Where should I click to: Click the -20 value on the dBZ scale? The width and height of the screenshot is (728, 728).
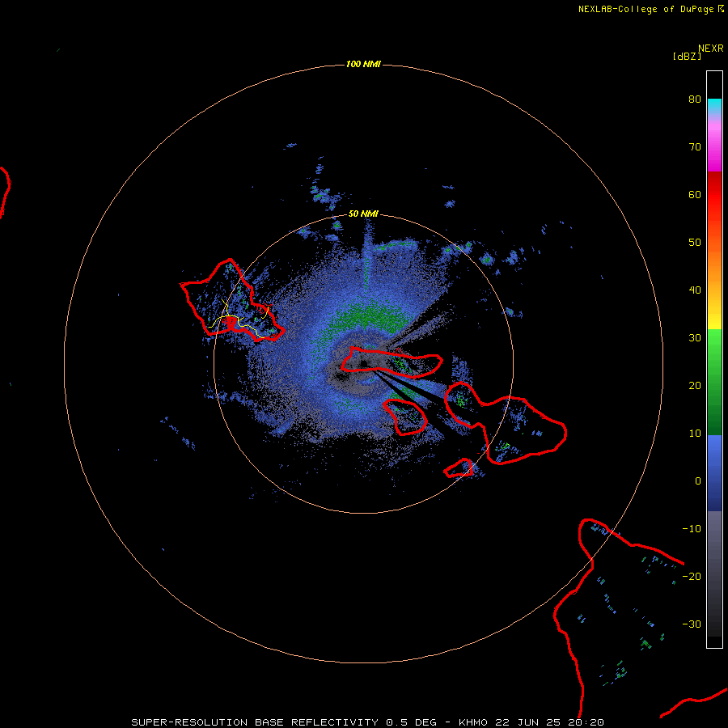[x=692, y=577]
